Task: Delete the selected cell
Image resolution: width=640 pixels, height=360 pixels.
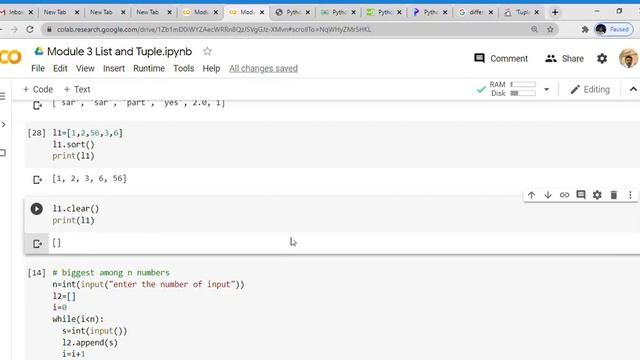Action: point(613,195)
